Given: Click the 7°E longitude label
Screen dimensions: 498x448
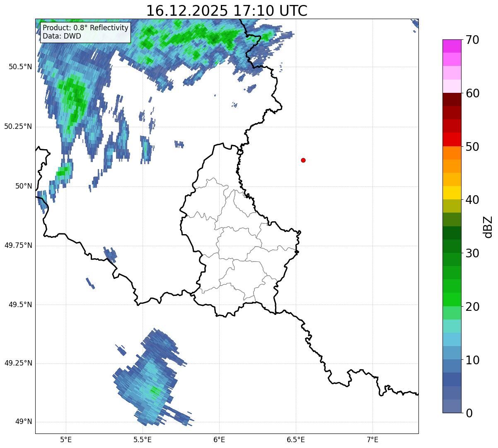Looking at the screenshot, I should coord(372,439).
